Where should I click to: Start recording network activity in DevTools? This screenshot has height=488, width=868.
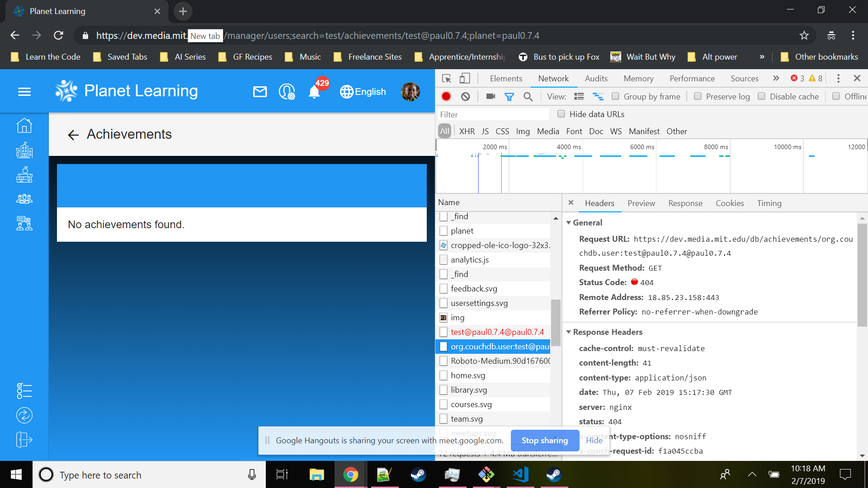pos(446,96)
